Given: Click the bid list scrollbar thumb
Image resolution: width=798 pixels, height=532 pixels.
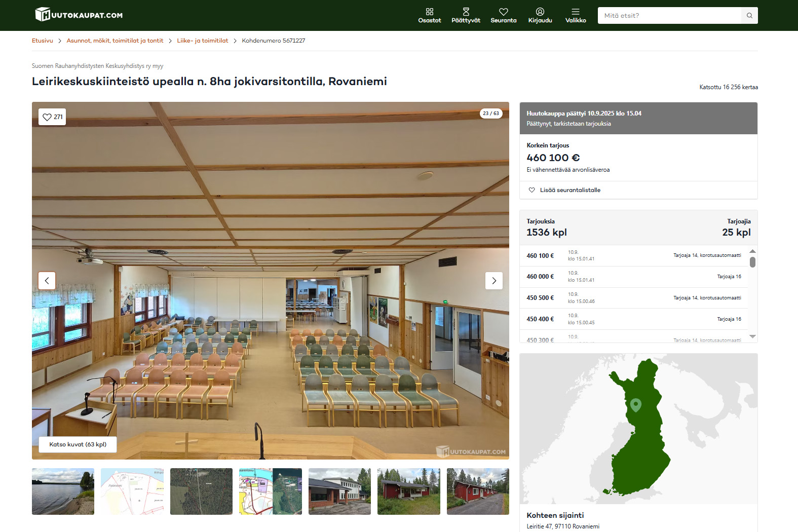Looking at the screenshot, I should pos(752,262).
